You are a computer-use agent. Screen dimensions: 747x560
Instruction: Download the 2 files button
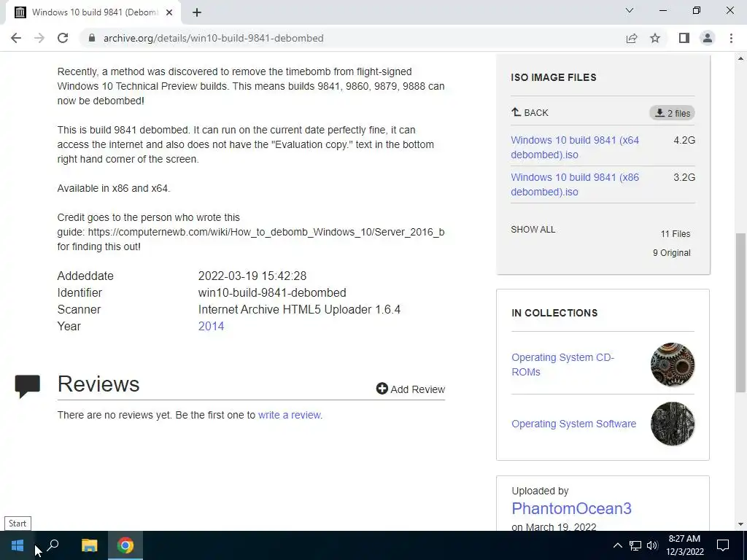672,113
